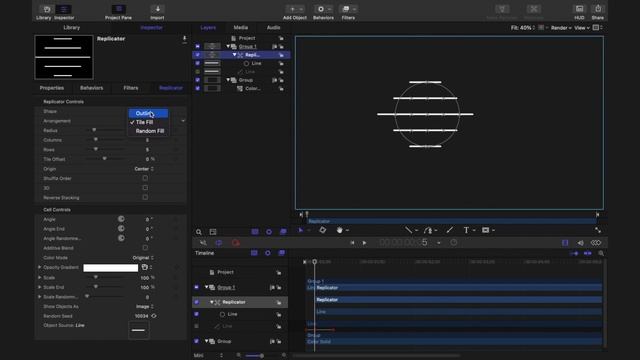Select the Rectangle mask tool

point(485,230)
